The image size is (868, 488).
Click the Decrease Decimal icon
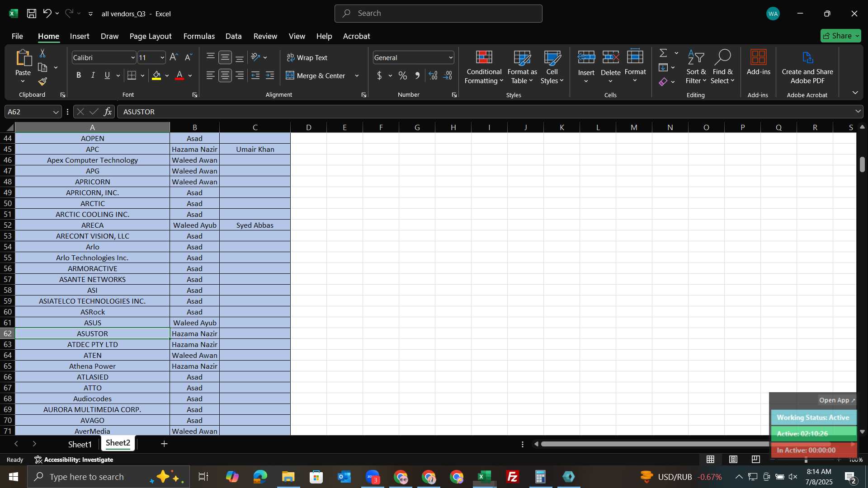[x=448, y=75]
